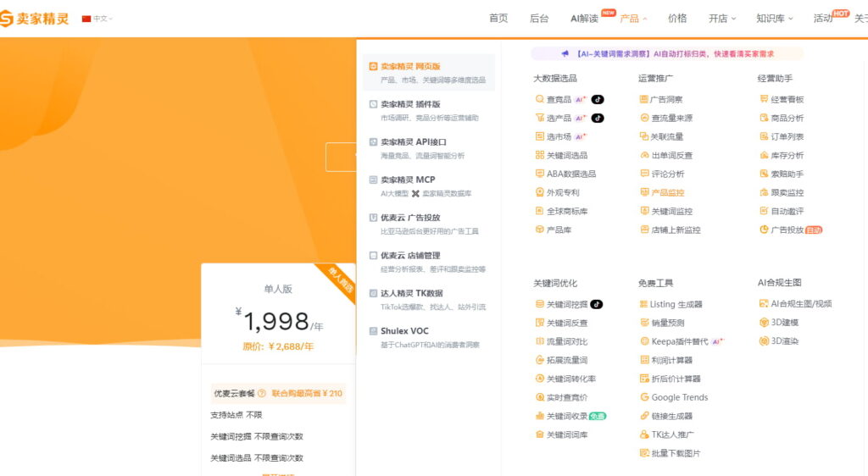Click the 流量词对比 icon

click(x=539, y=341)
